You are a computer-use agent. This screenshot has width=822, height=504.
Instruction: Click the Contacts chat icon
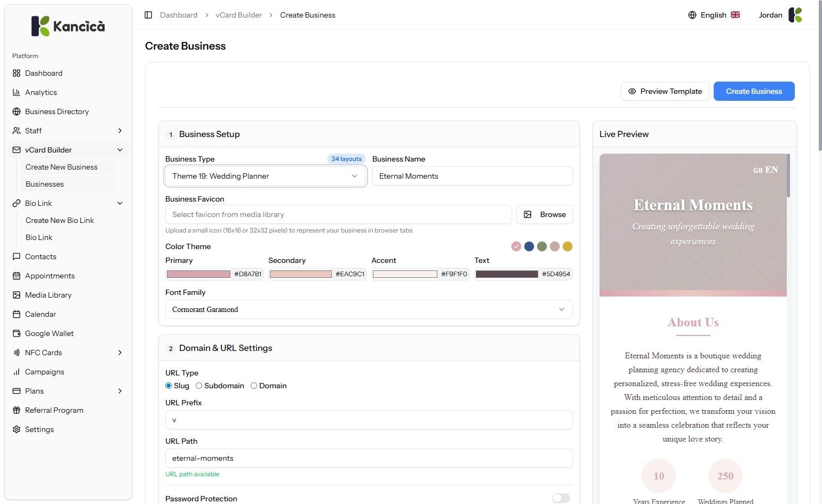coord(17,257)
